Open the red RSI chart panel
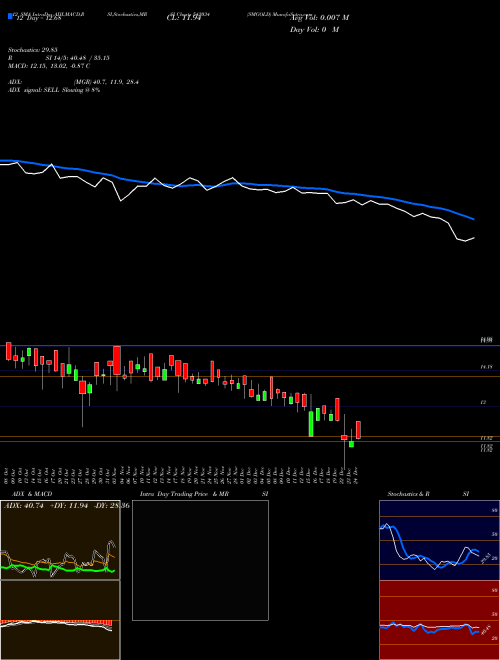 click(x=439, y=620)
